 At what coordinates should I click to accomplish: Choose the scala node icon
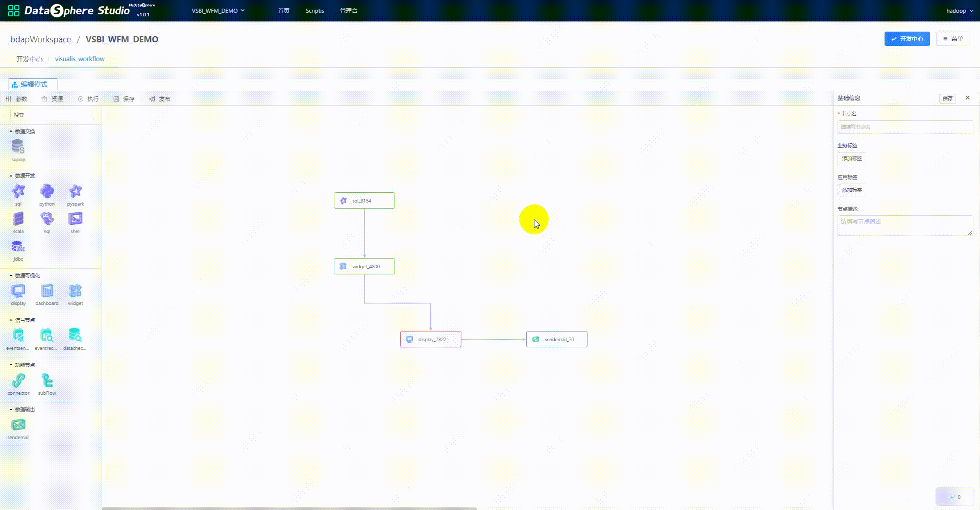tap(18, 219)
